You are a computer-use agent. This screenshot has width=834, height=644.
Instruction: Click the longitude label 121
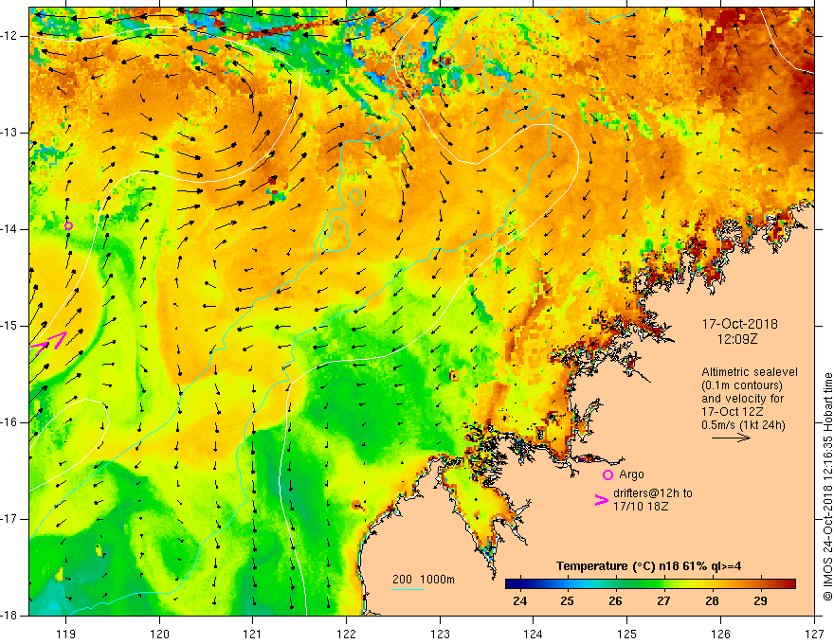click(x=253, y=634)
